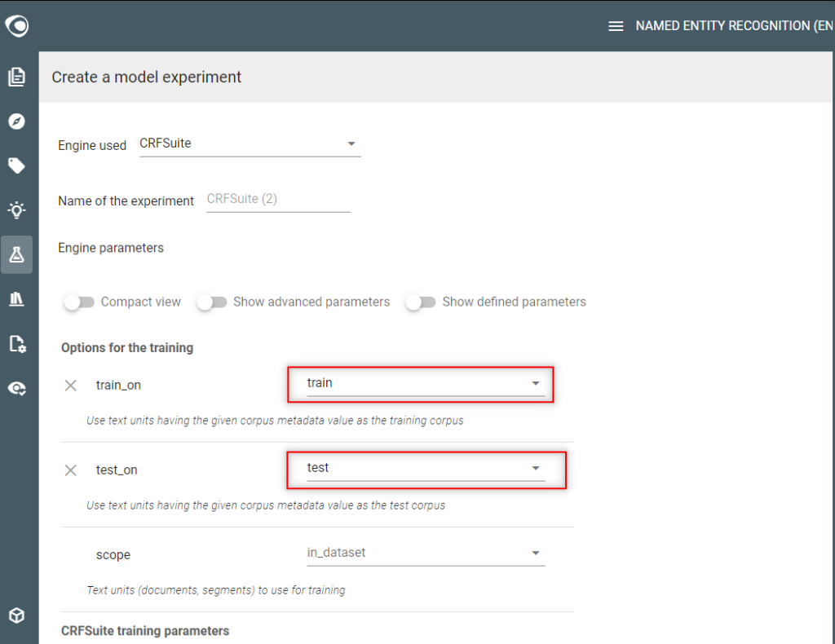The image size is (835, 644).
Task: Click the NAMED ENTITY RECOGNITION project title
Action: point(734,26)
